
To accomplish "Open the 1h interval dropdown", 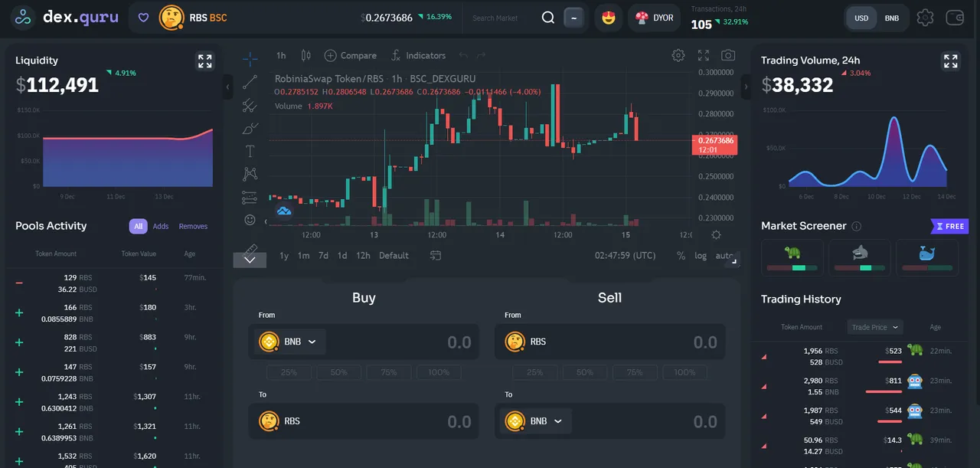I will (x=281, y=55).
